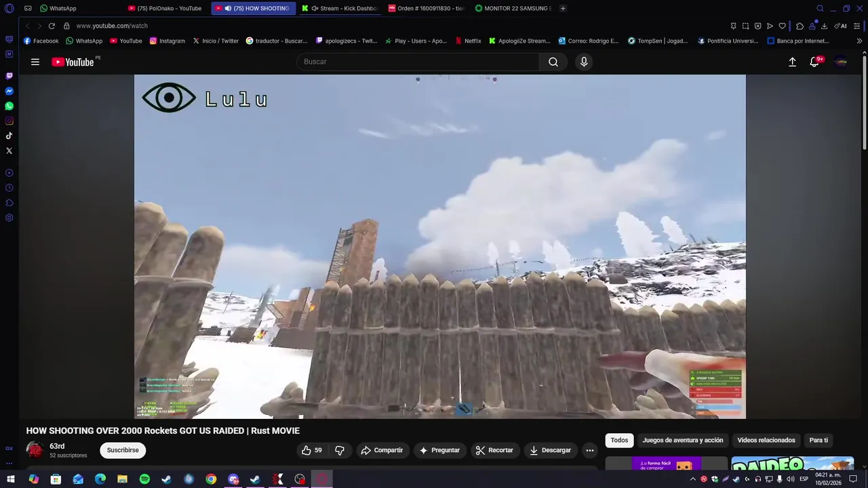
Task: Subscribe to 63rd with Suscribirse button
Action: pyautogui.click(x=123, y=450)
